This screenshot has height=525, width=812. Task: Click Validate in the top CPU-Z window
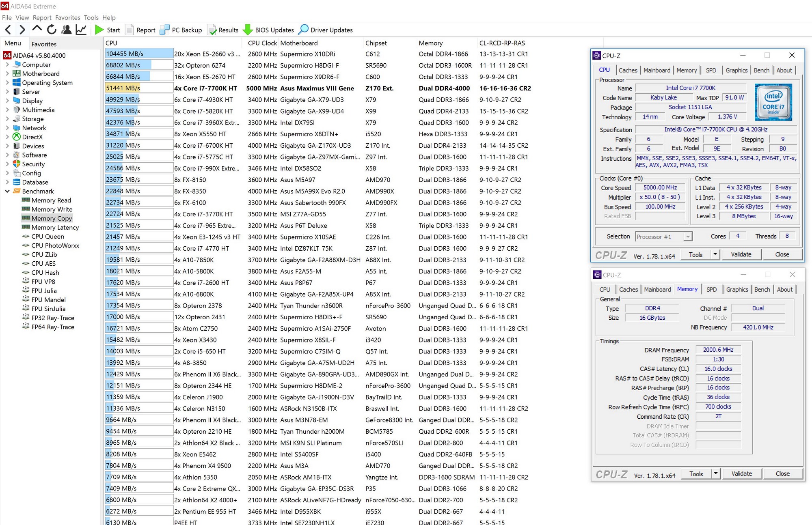(x=741, y=254)
